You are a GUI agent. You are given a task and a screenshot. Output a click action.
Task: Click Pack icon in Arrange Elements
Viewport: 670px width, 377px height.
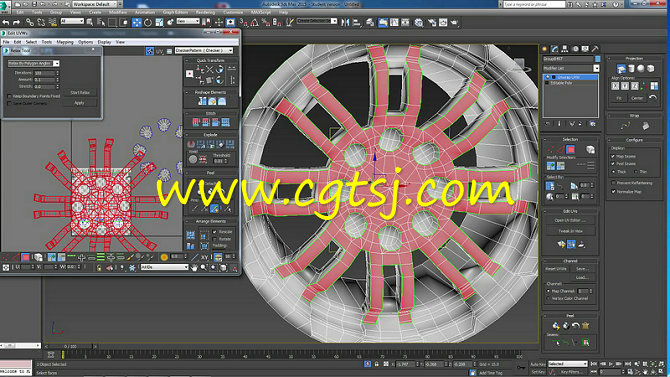[x=191, y=235]
